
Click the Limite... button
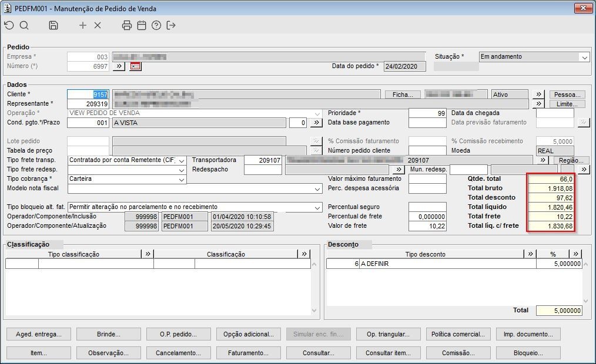pyautogui.click(x=567, y=103)
